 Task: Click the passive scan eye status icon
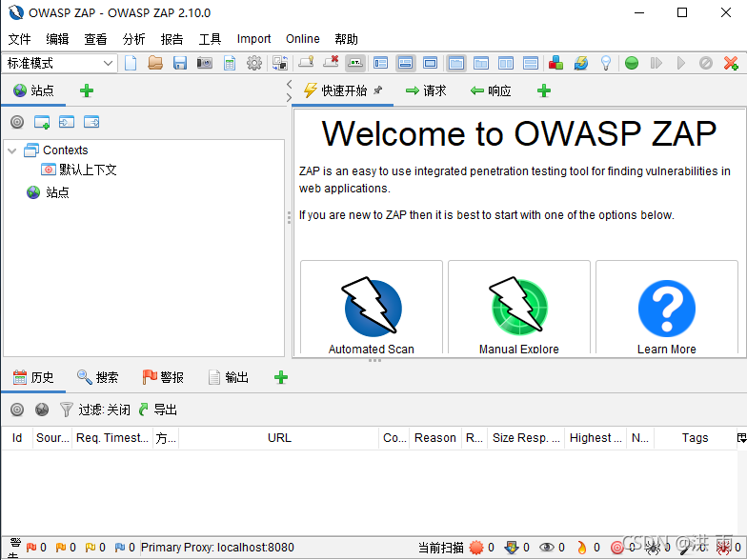(x=547, y=547)
